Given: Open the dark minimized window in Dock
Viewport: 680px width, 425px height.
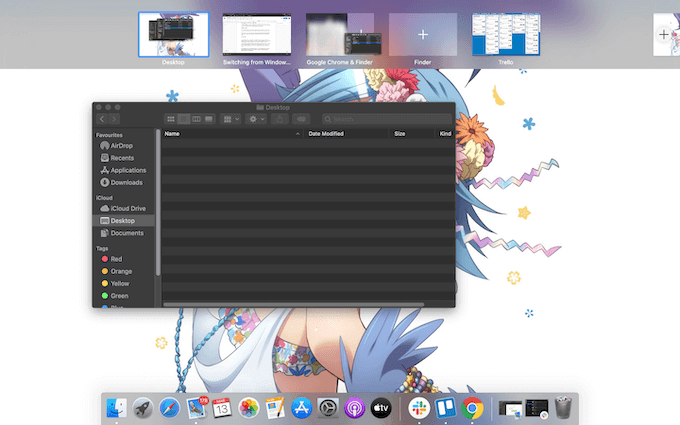Looking at the screenshot, I should pos(537,409).
